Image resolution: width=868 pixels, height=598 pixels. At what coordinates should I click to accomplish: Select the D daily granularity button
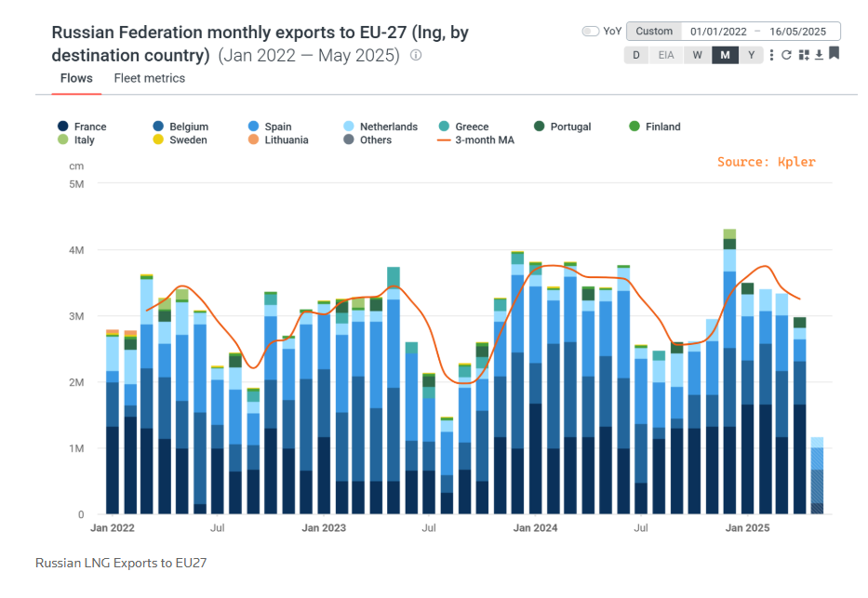coord(636,55)
